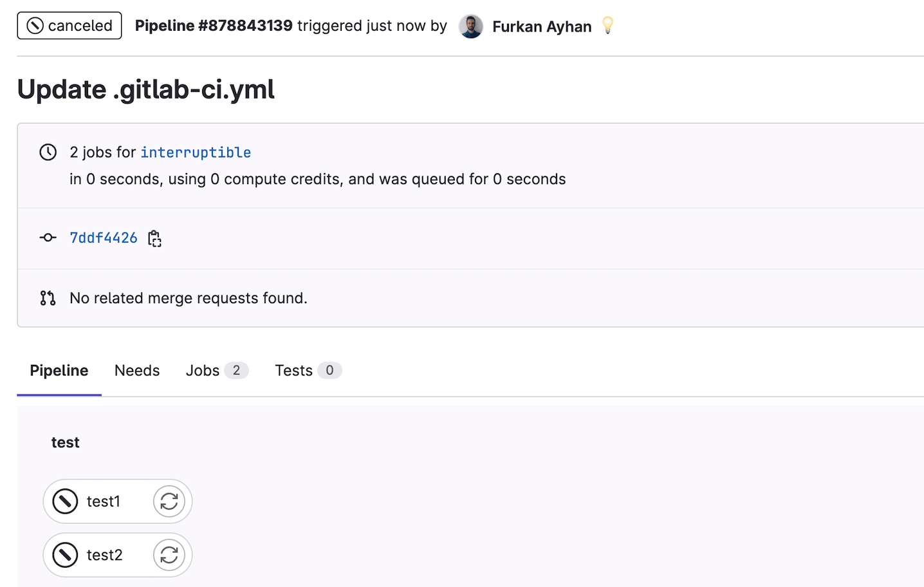Image resolution: width=924 pixels, height=587 pixels.
Task: Copy commit SHA to clipboard
Action: click(154, 238)
